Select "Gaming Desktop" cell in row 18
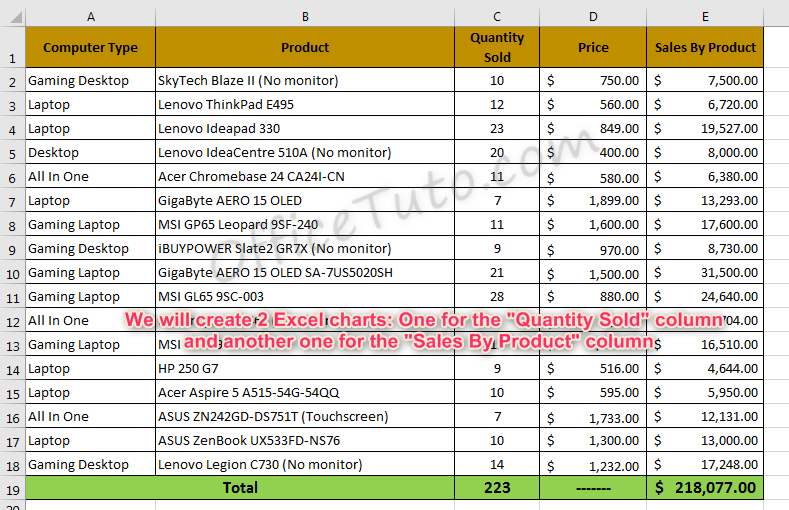The width and height of the screenshot is (789, 510). click(91, 464)
